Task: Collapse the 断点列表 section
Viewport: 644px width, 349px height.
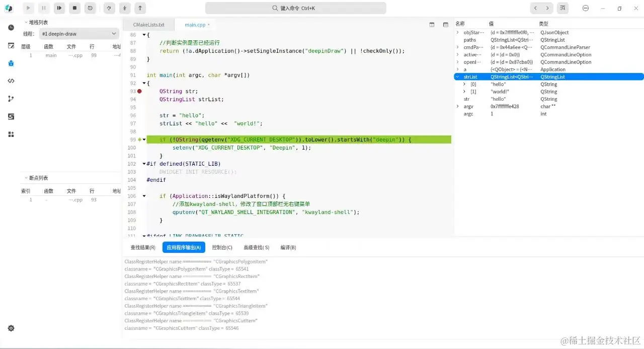Action: [26, 178]
